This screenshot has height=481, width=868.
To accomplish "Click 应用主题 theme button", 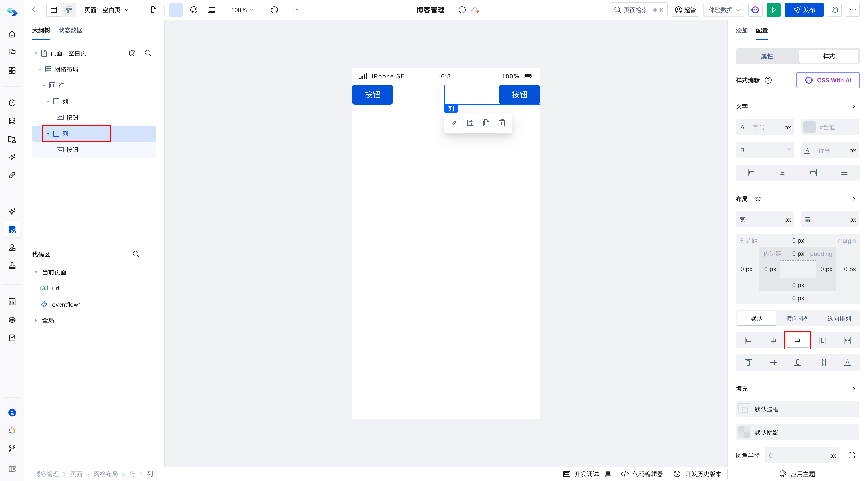I will point(797,474).
